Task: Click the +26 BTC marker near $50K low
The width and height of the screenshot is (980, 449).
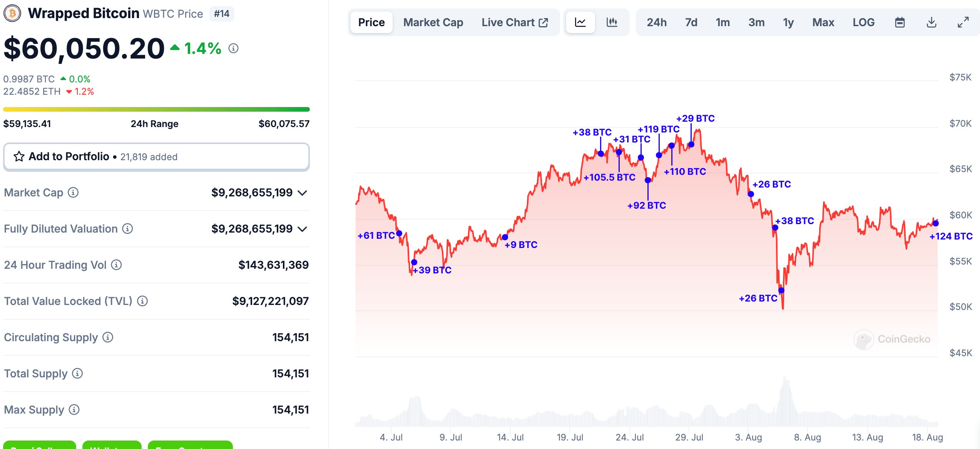Action: tap(781, 290)
